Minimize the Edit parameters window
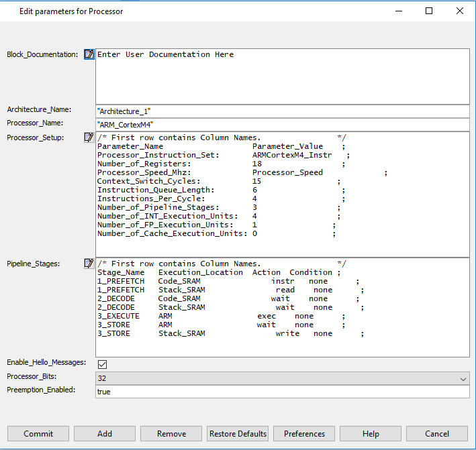Viewport: 476px width, 450px height. pos(399,11)
